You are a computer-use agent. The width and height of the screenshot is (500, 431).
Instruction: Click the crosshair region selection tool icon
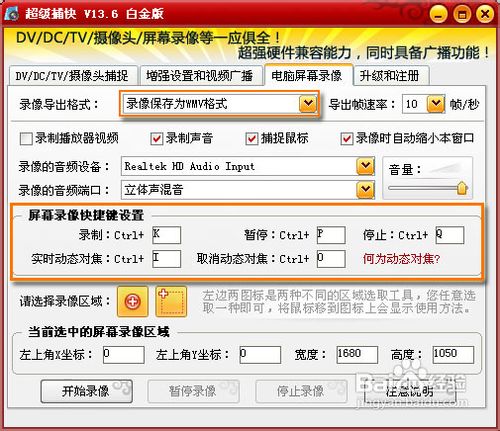click(x=133, y=302)
